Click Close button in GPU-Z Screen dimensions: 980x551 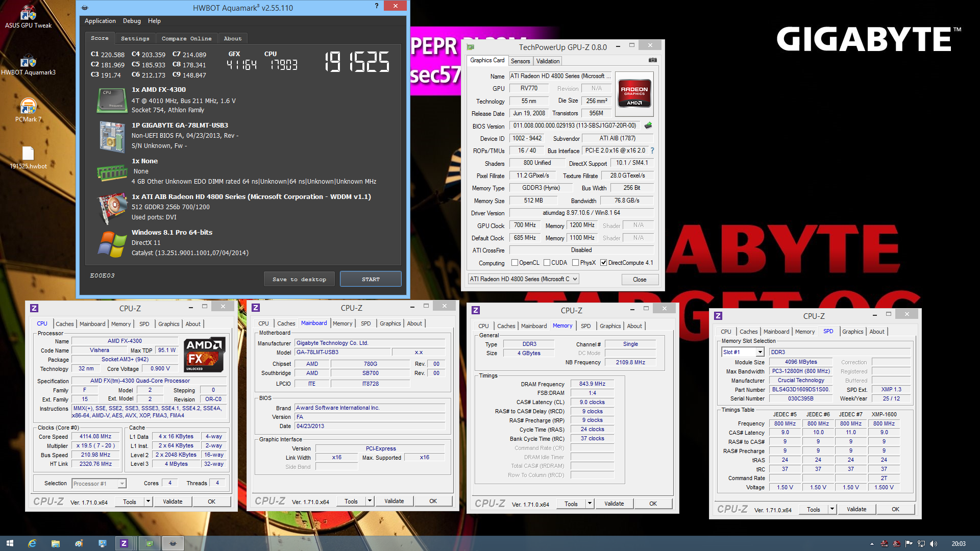pyautogui.click(x=640, y=280)
